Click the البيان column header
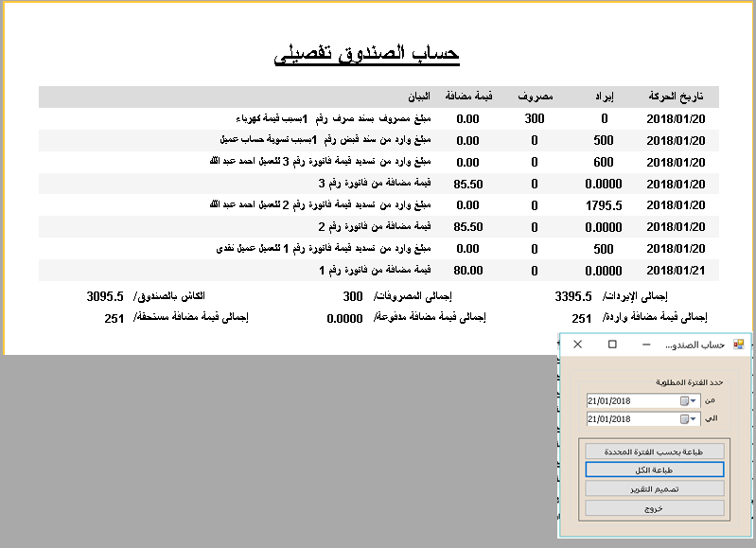The height and width of the screenshot is (548, 756). pyautogui.click(x=419, y=97)
